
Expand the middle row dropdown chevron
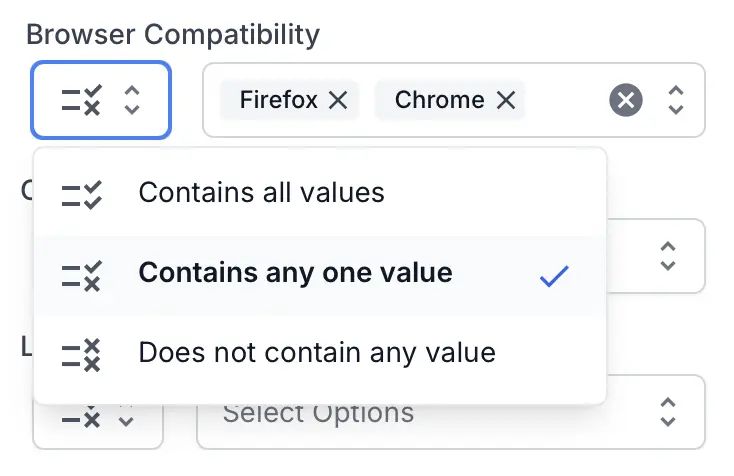pyautogui.click(x=668, y=256)
